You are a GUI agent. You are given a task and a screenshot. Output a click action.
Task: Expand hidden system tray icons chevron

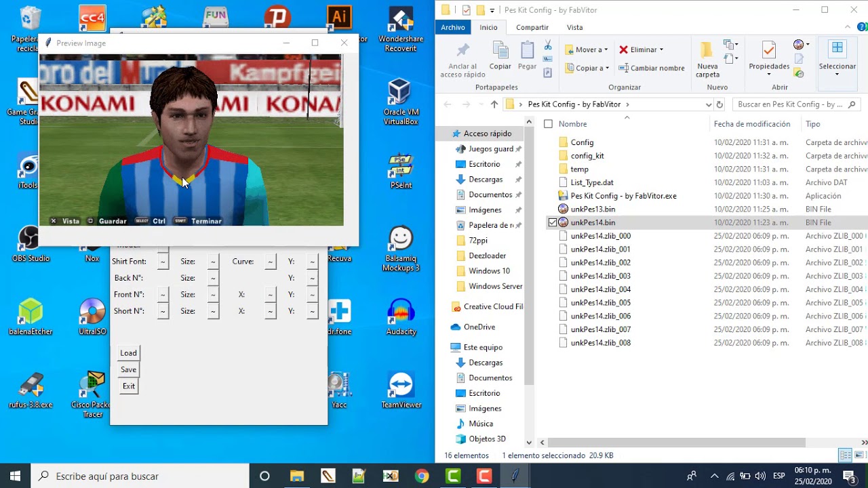(x=714, y=476)
